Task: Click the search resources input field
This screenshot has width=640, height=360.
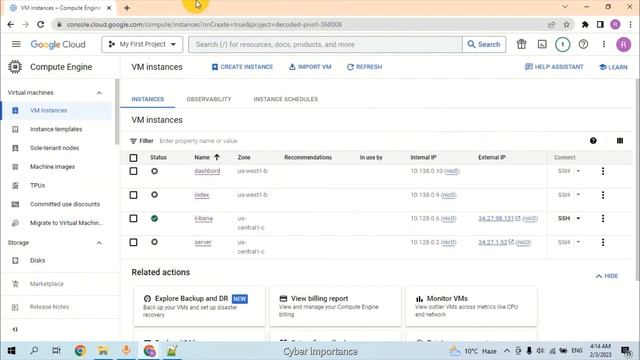Action: [325, 44]
